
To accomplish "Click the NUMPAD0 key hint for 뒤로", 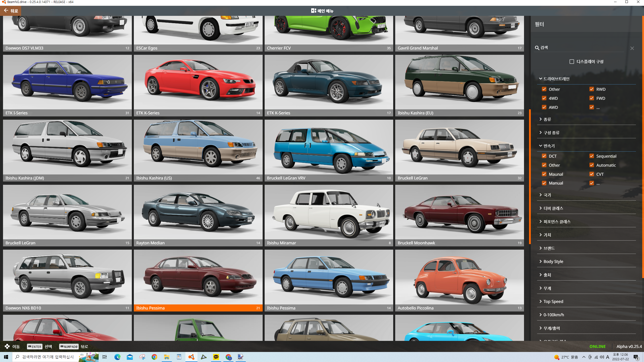I will click(69, 347).
